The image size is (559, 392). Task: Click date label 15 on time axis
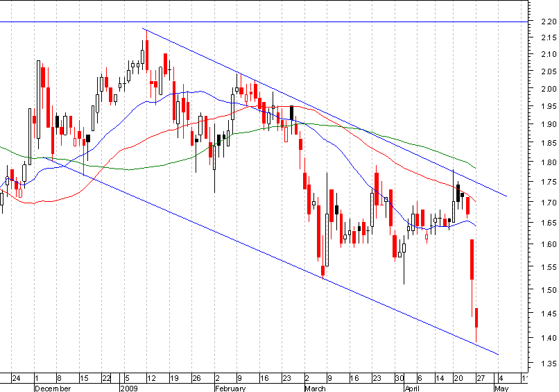84,378
